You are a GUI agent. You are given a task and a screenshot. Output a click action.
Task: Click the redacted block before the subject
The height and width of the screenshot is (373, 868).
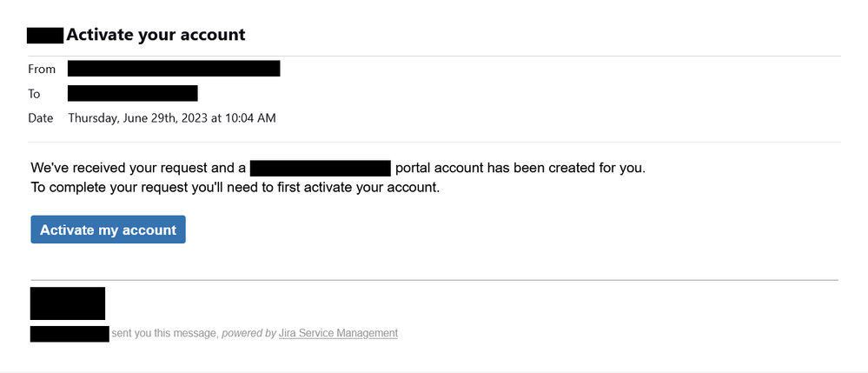coord(45,36)
